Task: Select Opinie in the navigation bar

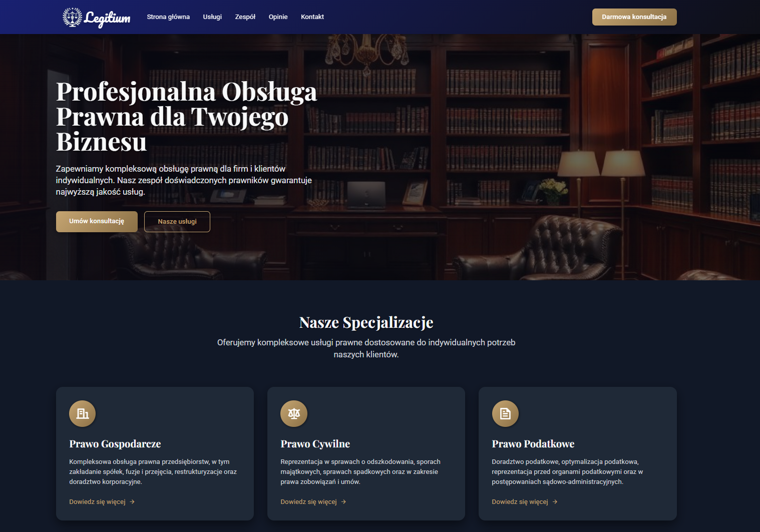Action: 278,17
